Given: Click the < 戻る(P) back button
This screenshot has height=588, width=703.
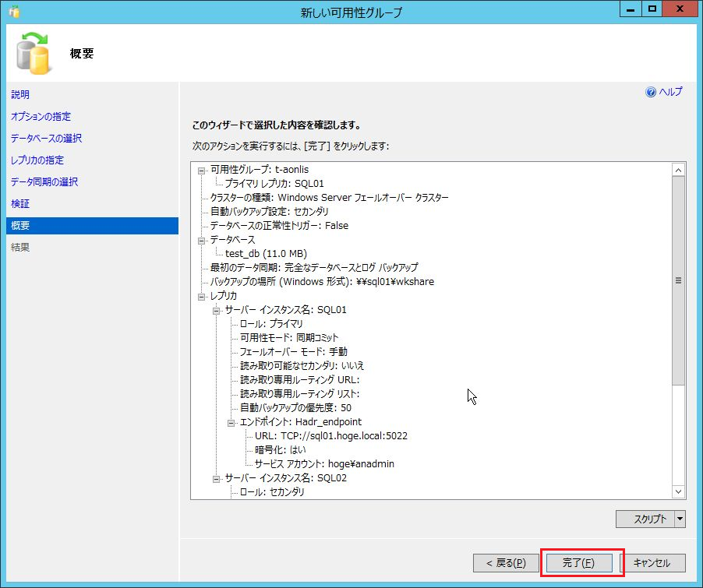Looking at the screenshot, I should pyautogui.click(x=505, y=562).
